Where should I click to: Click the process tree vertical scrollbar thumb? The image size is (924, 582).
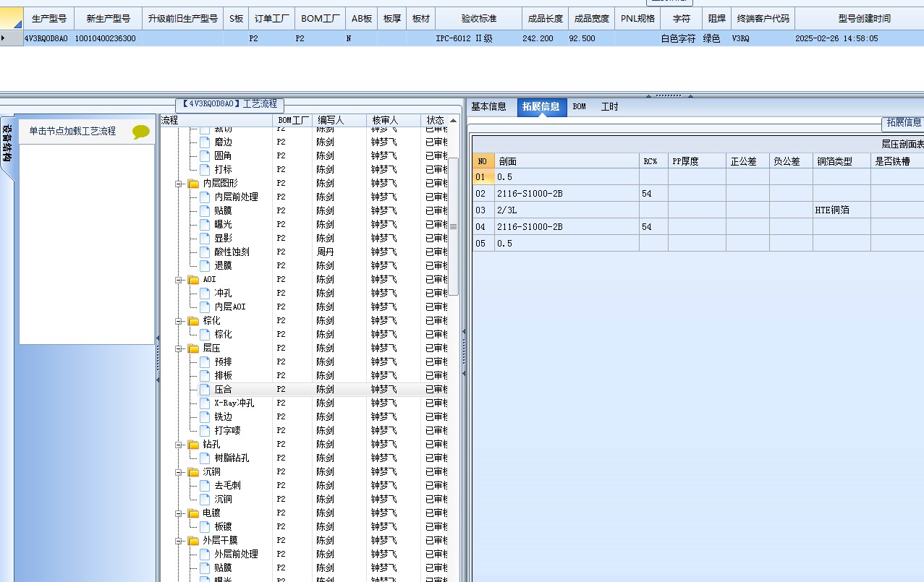pos(454,226)
